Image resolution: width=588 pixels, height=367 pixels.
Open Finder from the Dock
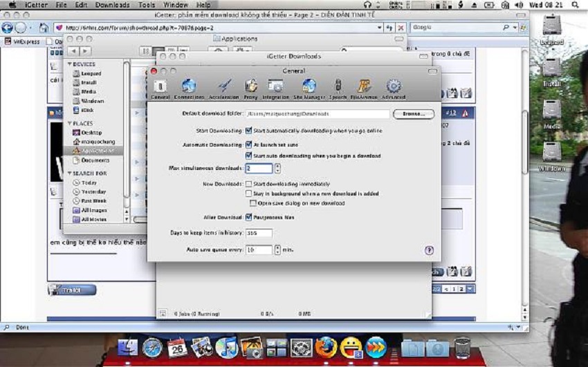pos(128,347)
